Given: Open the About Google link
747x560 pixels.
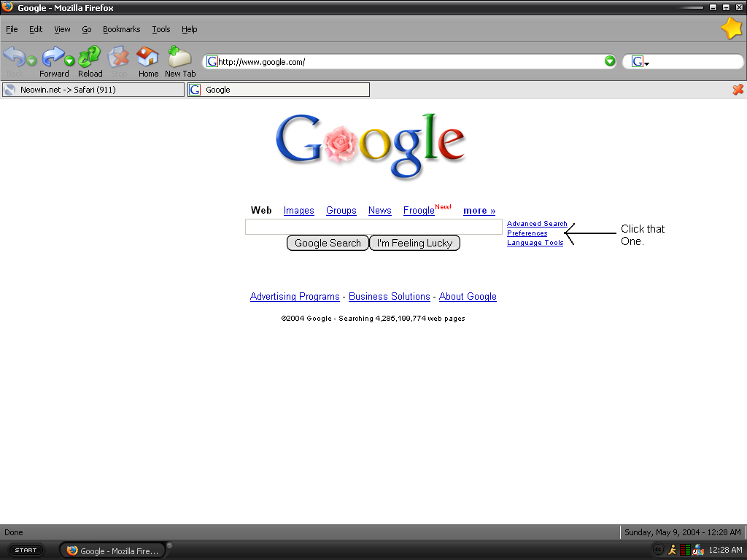Looking at the screenshot, I should point(468,296).
